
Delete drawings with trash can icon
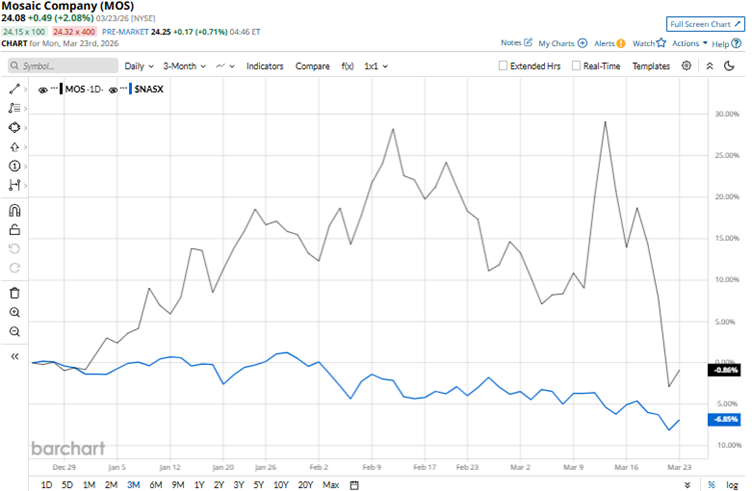[14, 293]
